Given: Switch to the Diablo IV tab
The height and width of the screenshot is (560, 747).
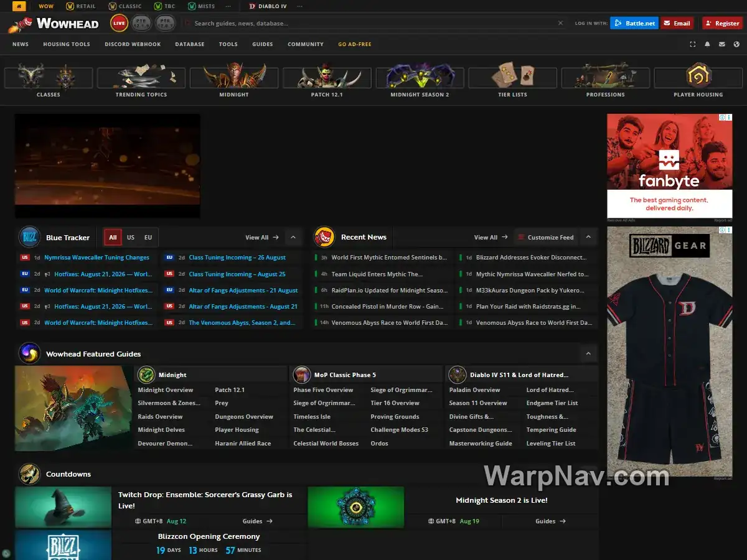Looking at the screenshot, I should (268, 6).
